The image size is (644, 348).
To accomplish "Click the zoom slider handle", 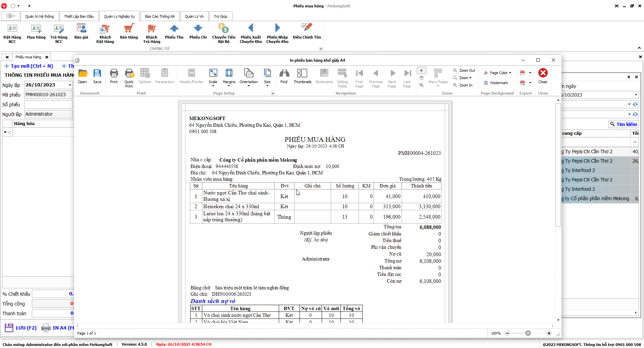I will tap(528, 333).
